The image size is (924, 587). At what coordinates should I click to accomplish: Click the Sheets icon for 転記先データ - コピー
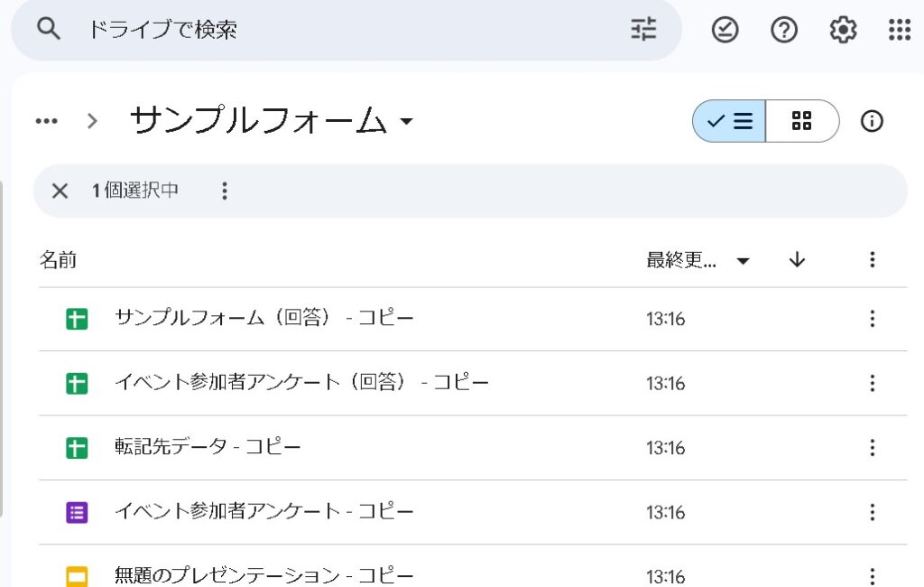coord(77,447)
